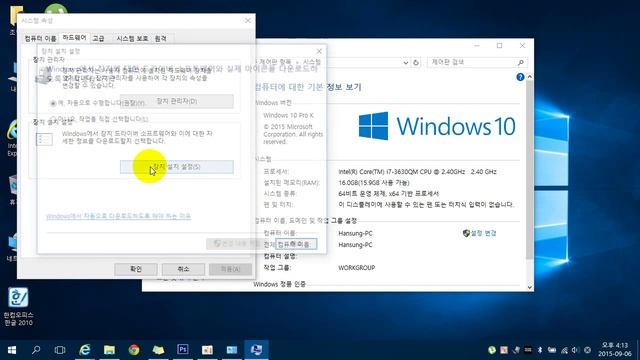The width and height of the screenshot is (640, 360).
Task: Click the scrollbar up arrow in System window
Action: coord(529,77)
